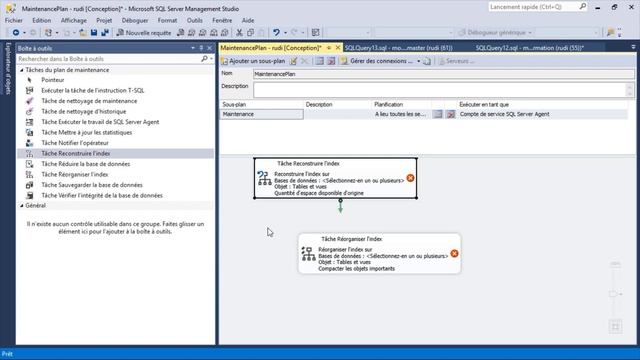Click the properties window toolbar icon right of redo
The width and height of the screenshot is (640, 360).
coord(316,33)
